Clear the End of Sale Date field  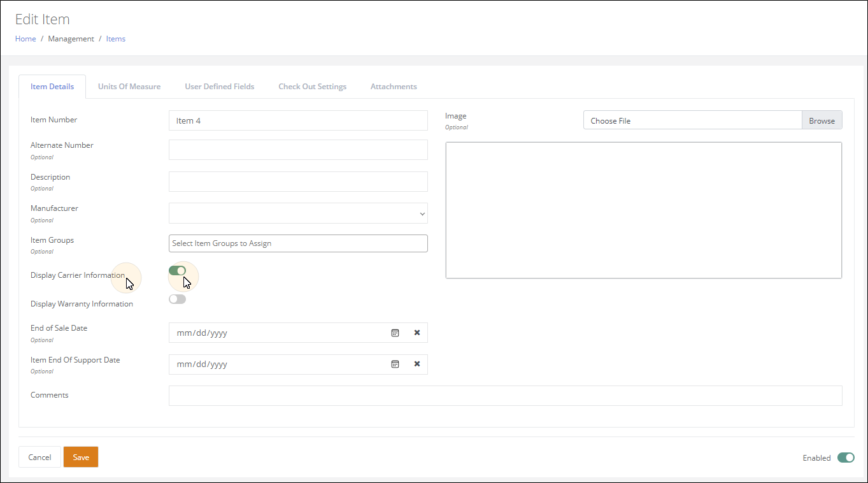[x=417, y=333]
